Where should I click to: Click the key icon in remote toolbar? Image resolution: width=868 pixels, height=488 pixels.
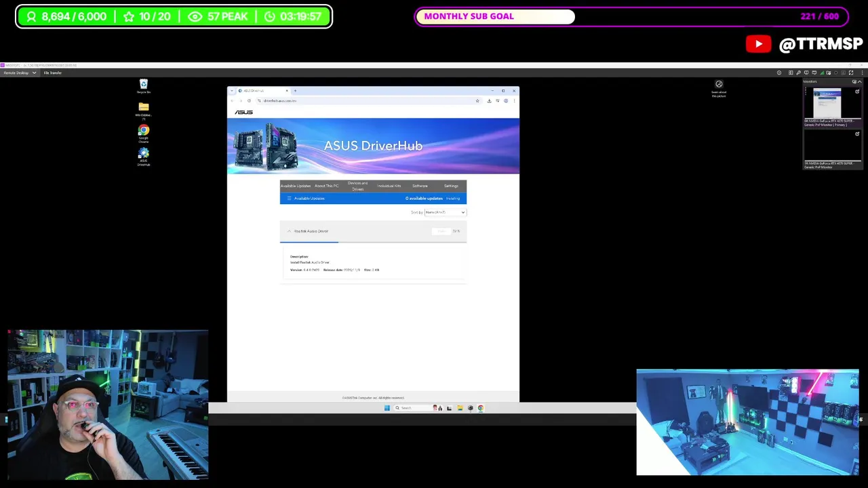click(x=798, y=73)
